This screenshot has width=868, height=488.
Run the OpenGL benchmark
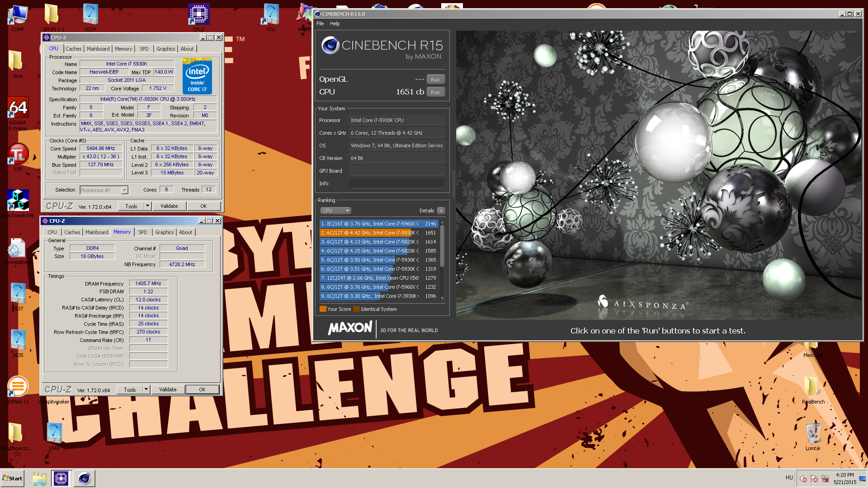pyautogui.click(x=435, y=79)
